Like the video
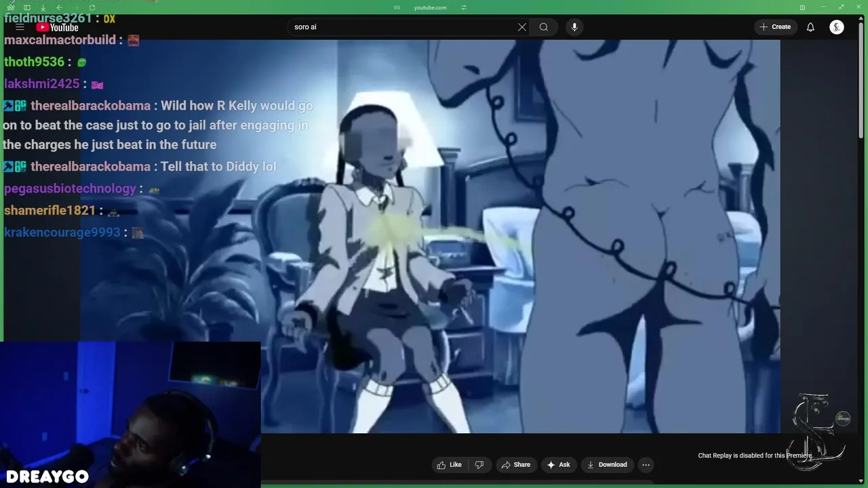 click(x=450, y=465)
